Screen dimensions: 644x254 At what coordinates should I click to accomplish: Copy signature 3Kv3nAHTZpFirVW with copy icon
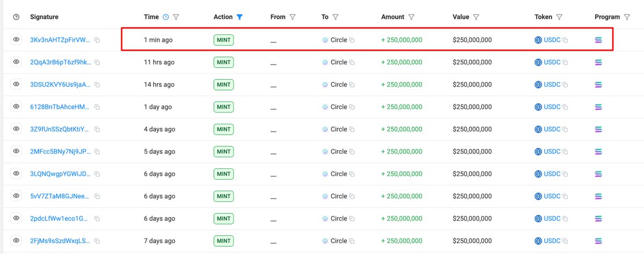[x=97, y=40]
